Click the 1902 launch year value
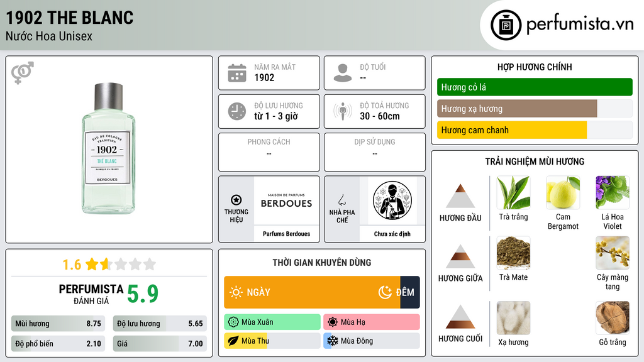644x362 pixels. [x=264, y=77]
